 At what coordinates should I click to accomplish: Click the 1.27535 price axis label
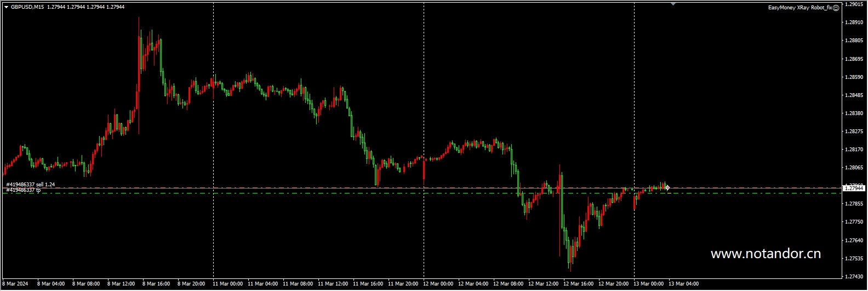click(855, 258)
